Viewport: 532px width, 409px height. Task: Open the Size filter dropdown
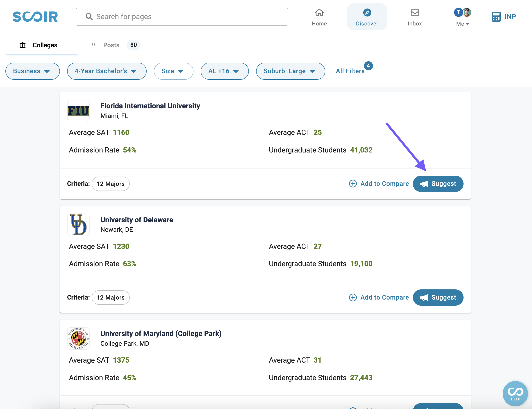[x=173, y=71]
